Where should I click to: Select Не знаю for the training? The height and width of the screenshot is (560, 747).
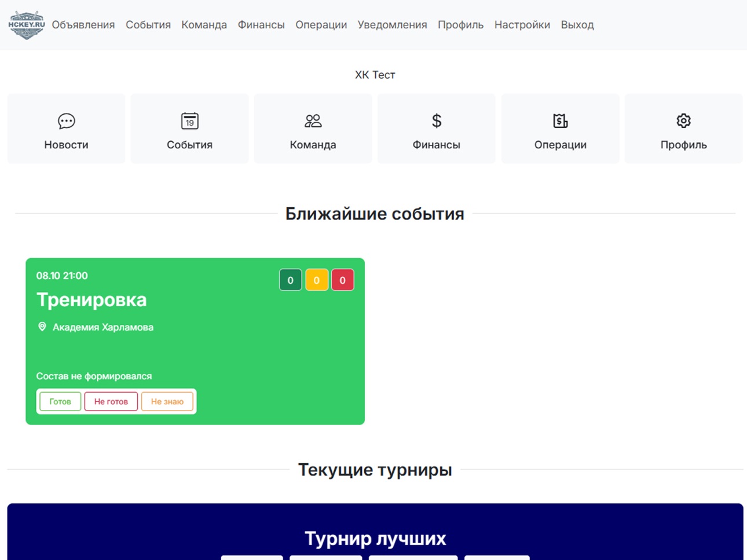click(x=167, y=401)
